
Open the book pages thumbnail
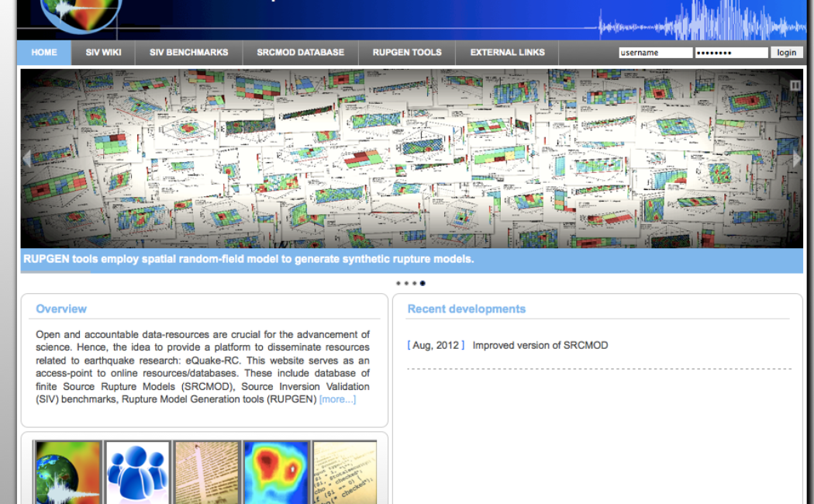coord(206,472)
